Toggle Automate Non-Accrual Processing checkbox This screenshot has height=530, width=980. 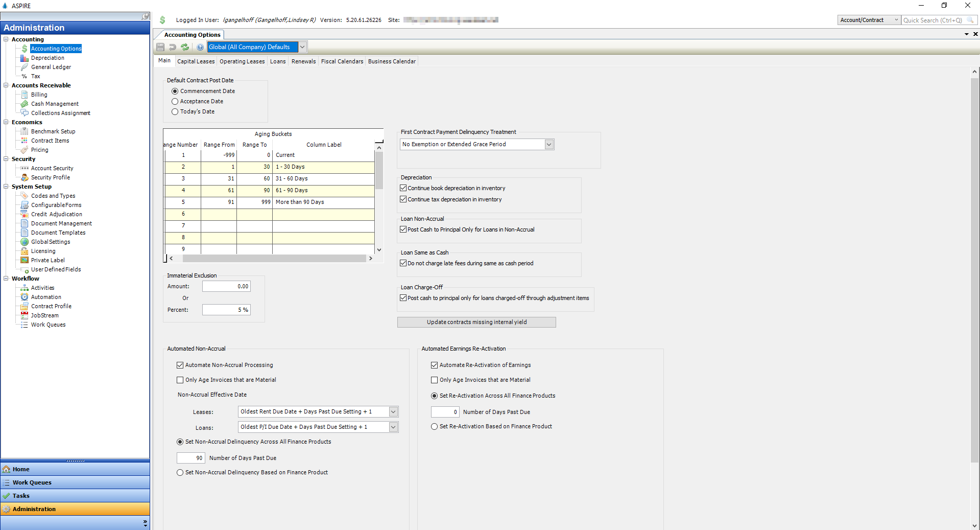pyautogui.click(x=180, y=365)
